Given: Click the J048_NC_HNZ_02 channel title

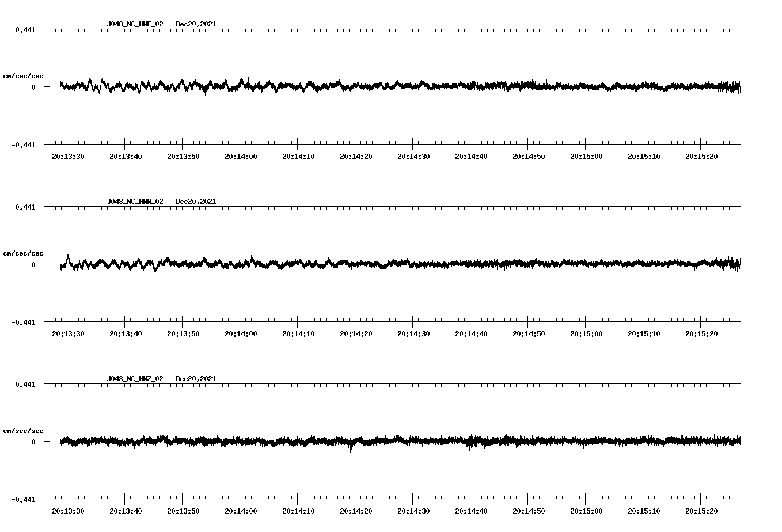Looking at the screenshot, I should [x=135, y=379].
